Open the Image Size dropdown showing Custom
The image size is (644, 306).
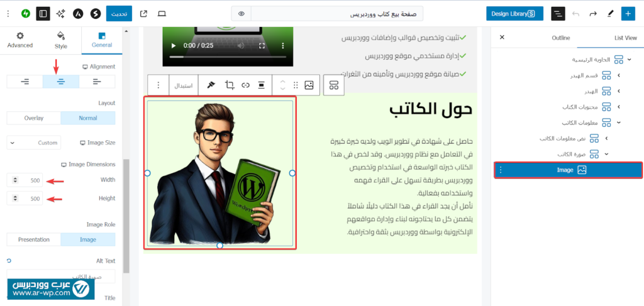point(34,143)
